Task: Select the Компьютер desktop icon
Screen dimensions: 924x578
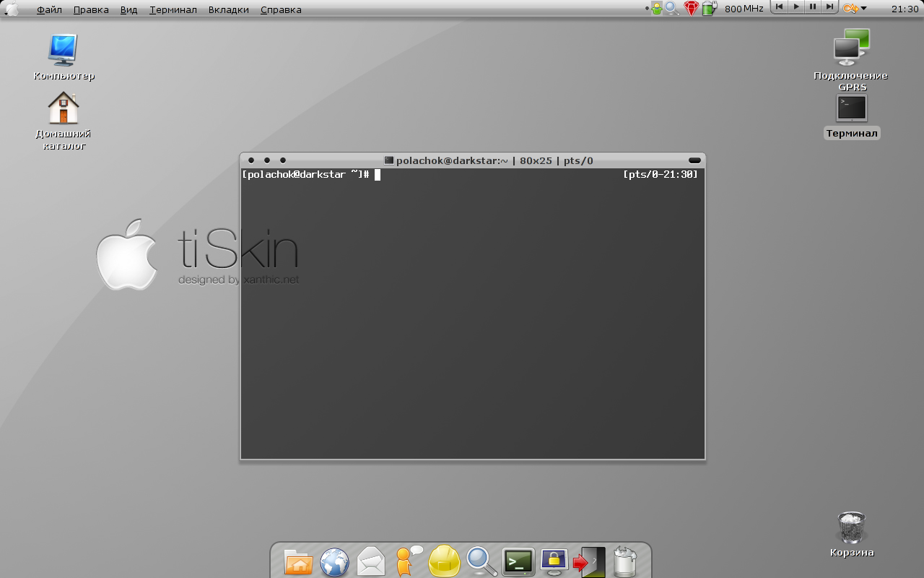Action: point(64,57)
